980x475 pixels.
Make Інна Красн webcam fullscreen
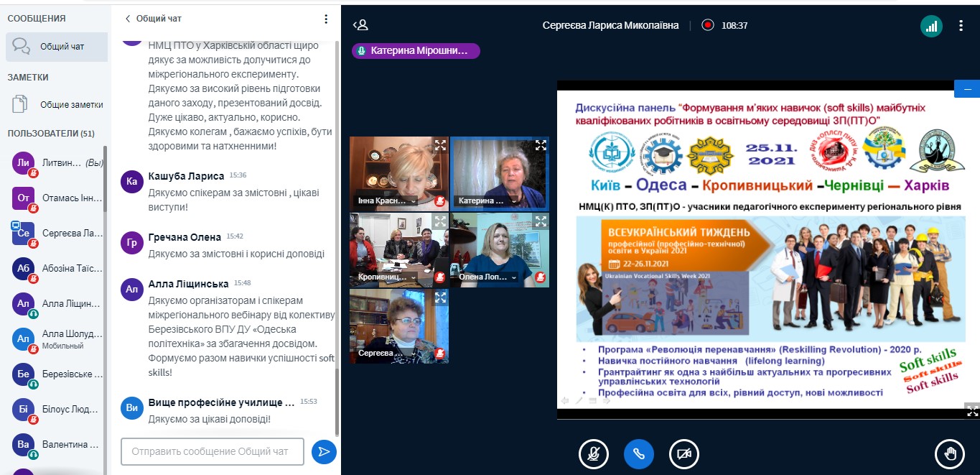[440, 145]
